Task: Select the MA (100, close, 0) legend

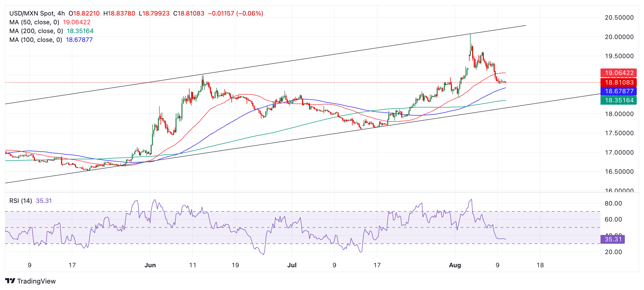Action: (x=36, y=40)
